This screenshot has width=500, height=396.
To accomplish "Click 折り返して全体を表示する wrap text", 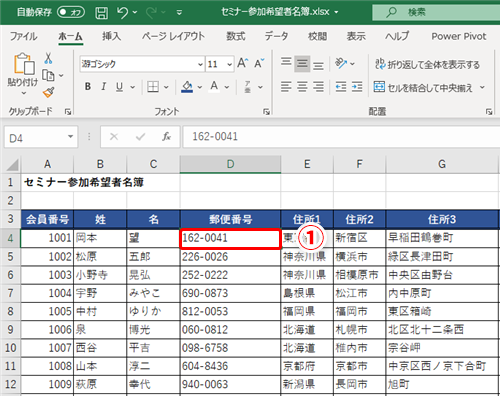I will pos(427,64).
